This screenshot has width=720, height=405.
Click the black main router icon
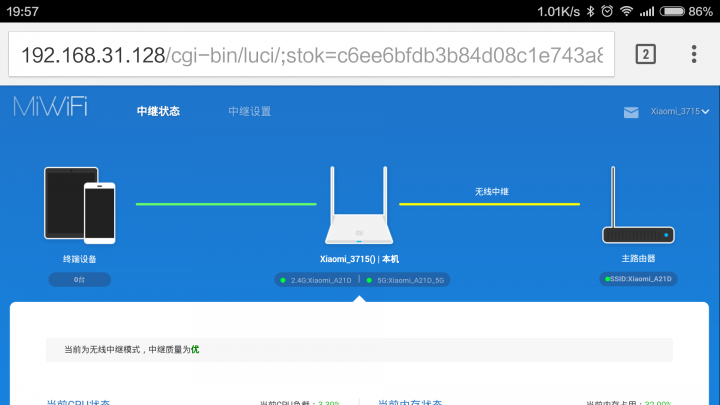pyautogui.click(x=638, y=205)
